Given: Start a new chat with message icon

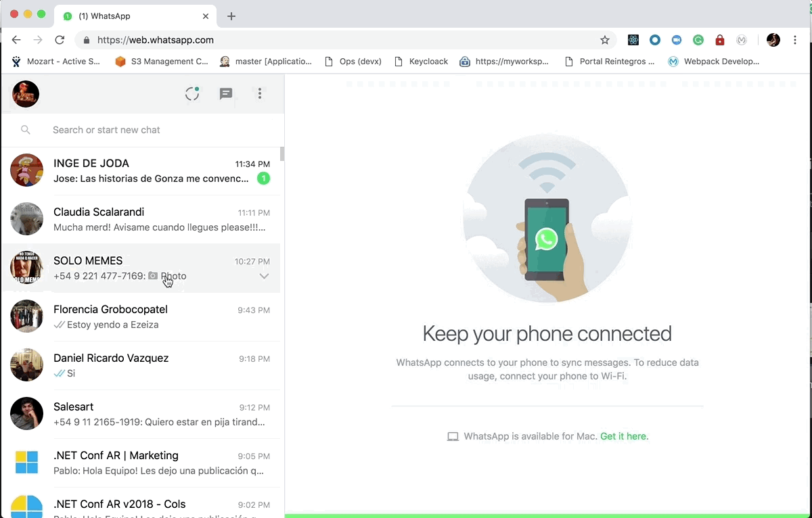Looking at the screenshot, I should pyautogui.click(x=226, y=94).
